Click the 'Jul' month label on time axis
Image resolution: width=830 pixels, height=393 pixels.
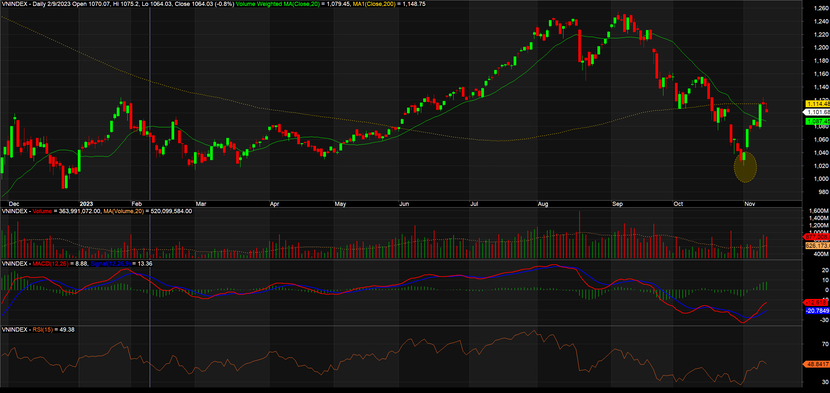point(474,203)
